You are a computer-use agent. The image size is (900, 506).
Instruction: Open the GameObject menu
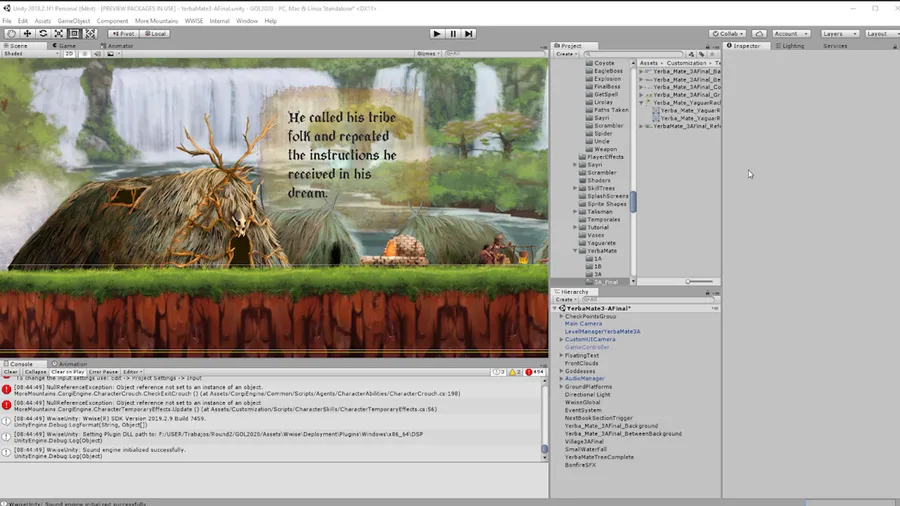tap(73, 21)
